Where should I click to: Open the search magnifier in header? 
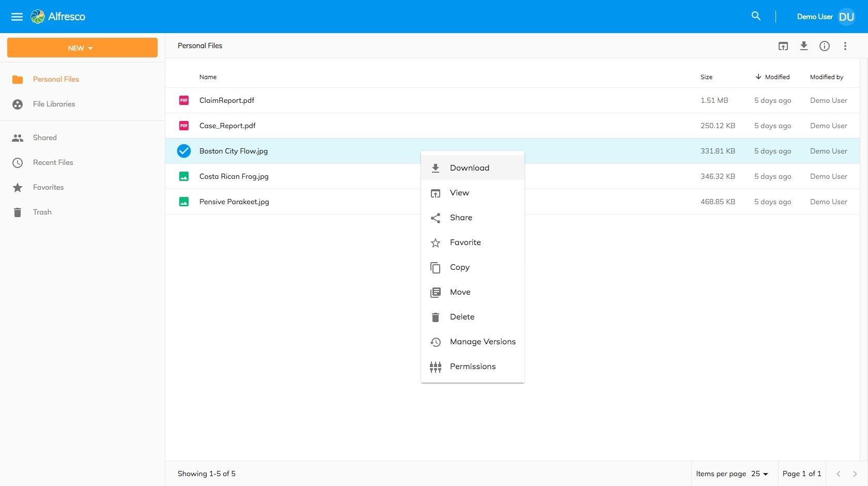point(756,16)
